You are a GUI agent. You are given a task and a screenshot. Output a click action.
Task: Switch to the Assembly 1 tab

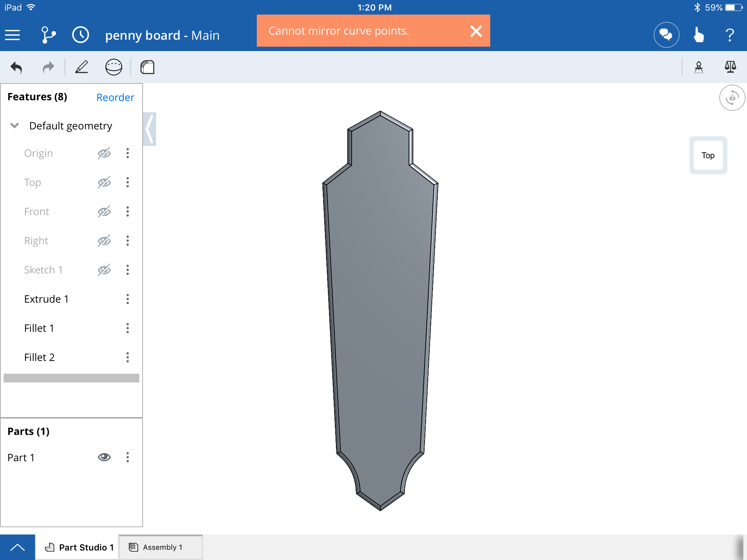pos(160,547)
